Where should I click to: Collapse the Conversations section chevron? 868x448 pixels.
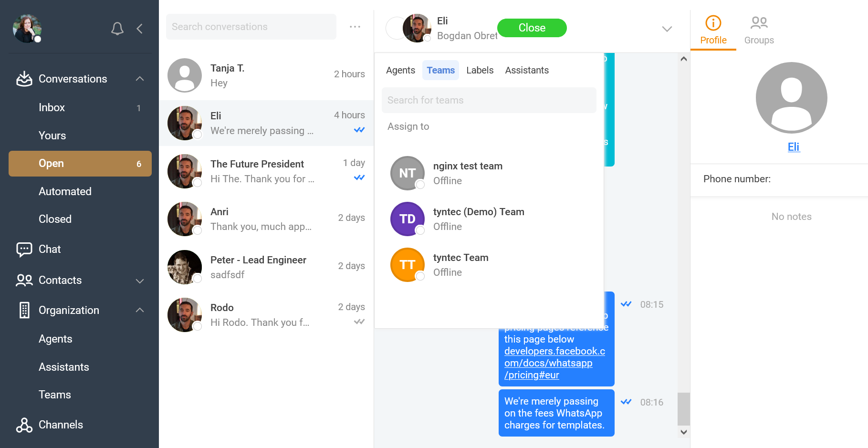(x=140, y=79)
